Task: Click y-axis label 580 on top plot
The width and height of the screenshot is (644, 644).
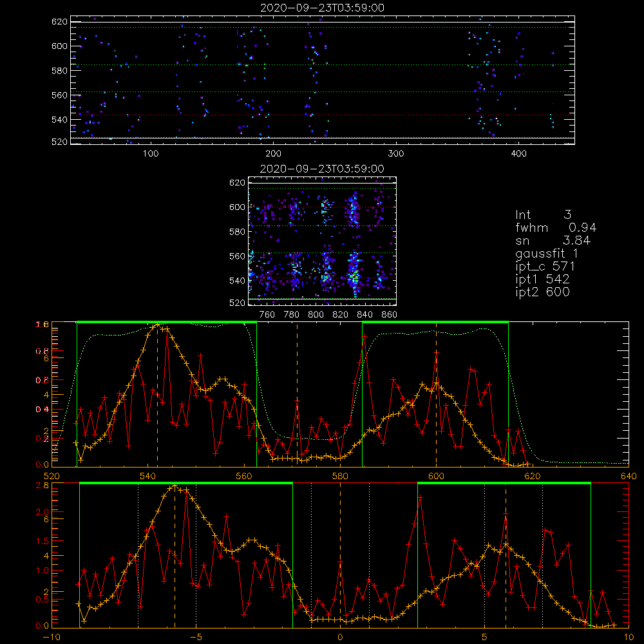Action: click(x=59, y=71)
